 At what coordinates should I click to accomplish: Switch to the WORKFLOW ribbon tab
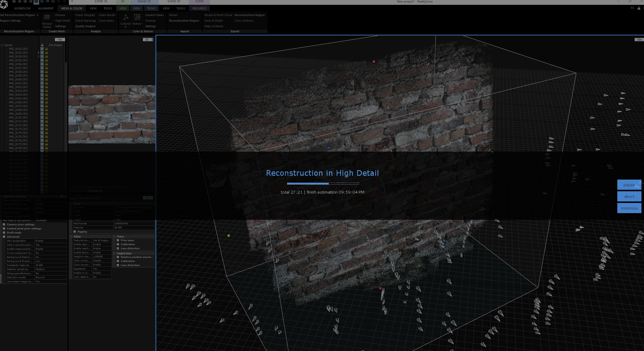[x=22, y=8]
